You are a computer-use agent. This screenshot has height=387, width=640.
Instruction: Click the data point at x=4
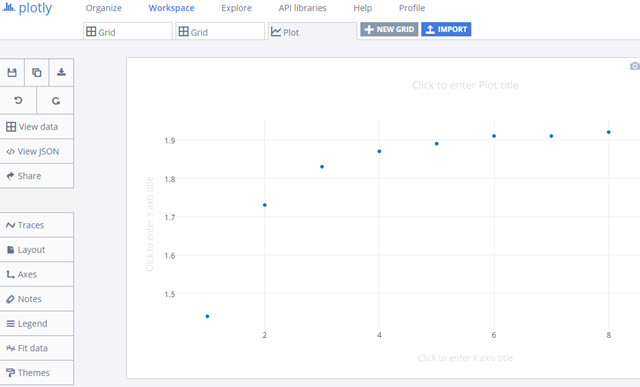(379, 151)
